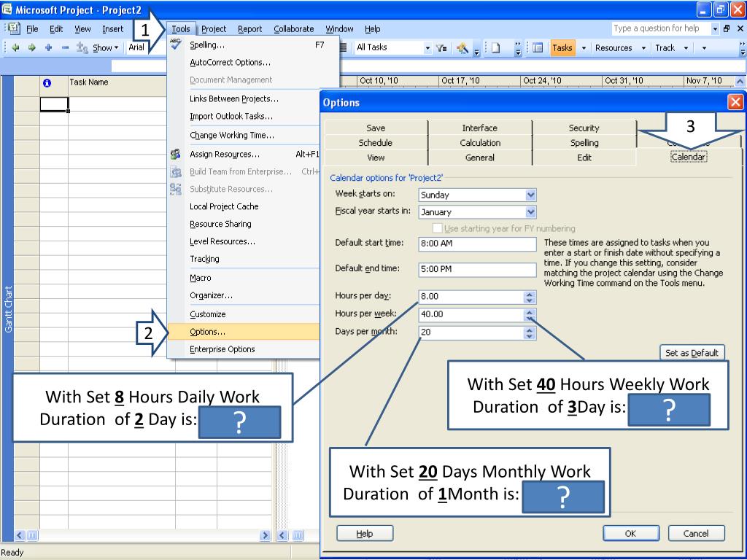Switch to the Save tab
Image resolution: width=747 pixels, height=560 pixels.
click(376, 128)
